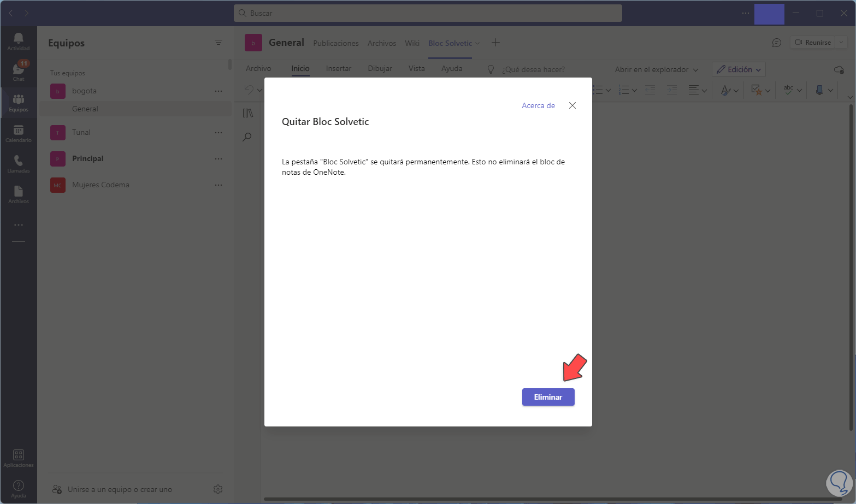Click the filter icon beside Equipos
This screenshot has width=856, height=504.
click(x=219, y=43)
